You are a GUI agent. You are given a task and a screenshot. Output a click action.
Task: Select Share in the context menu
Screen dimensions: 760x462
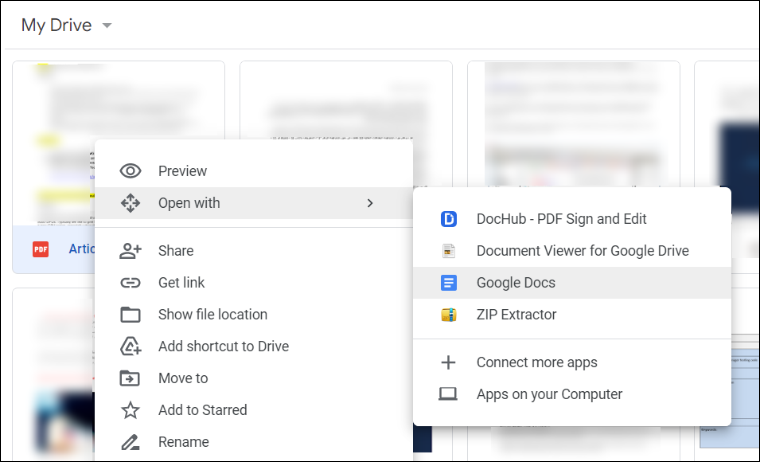[254, 251]
